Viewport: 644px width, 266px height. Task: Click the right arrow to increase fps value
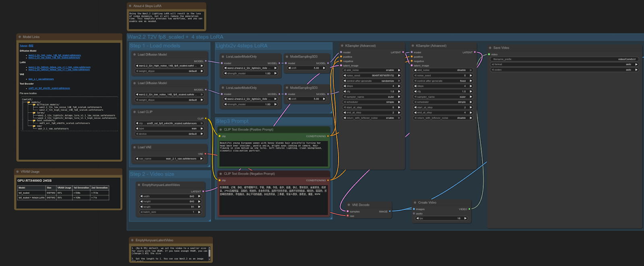pos(466,218)
